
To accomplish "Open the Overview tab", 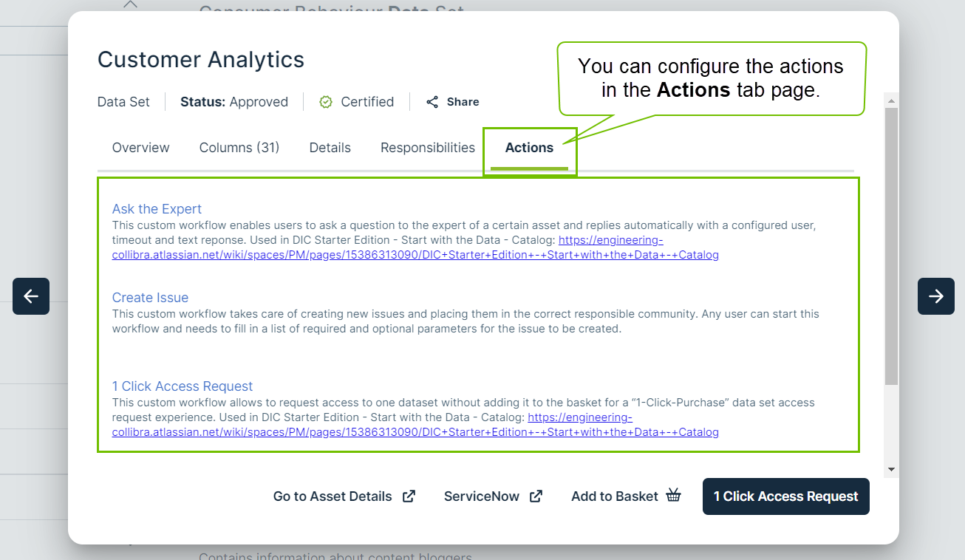I will pyautogui.click(x=140, y=148).
